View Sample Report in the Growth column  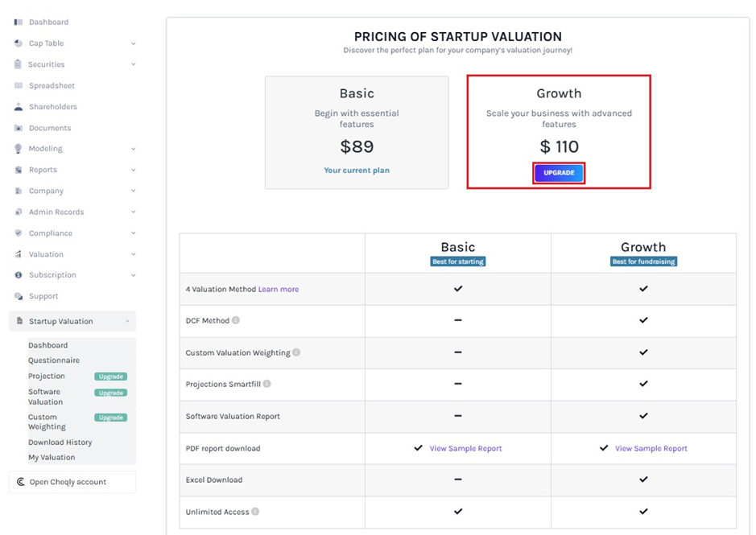(x=651, y=448)
